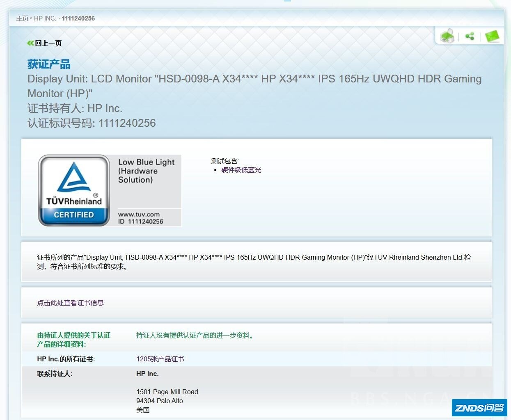The width and height of the screenshot is (511, 420).
Task: Open 硬件级低蓝光 test link
Action: 241,170
